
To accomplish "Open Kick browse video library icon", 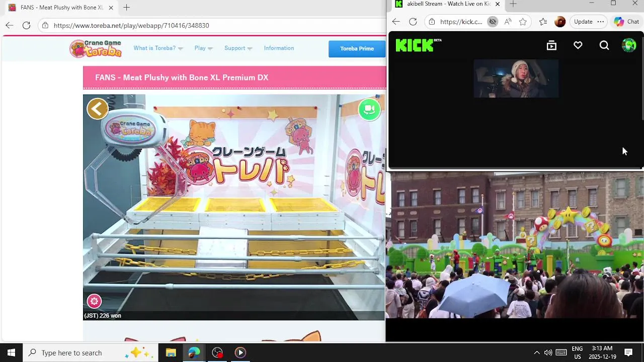I will 551,46.
